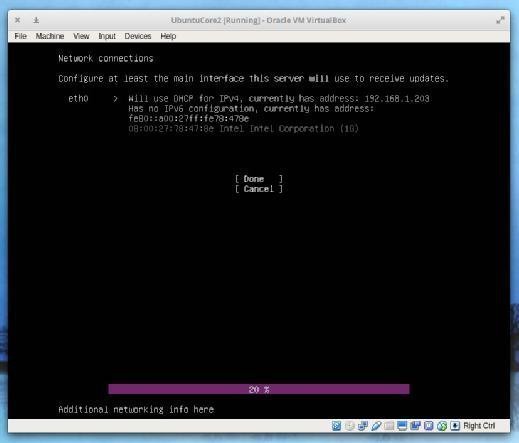This screenshot has height=443, width=519.
Task: Click the USB devices status icon
Action: (376, 426)
